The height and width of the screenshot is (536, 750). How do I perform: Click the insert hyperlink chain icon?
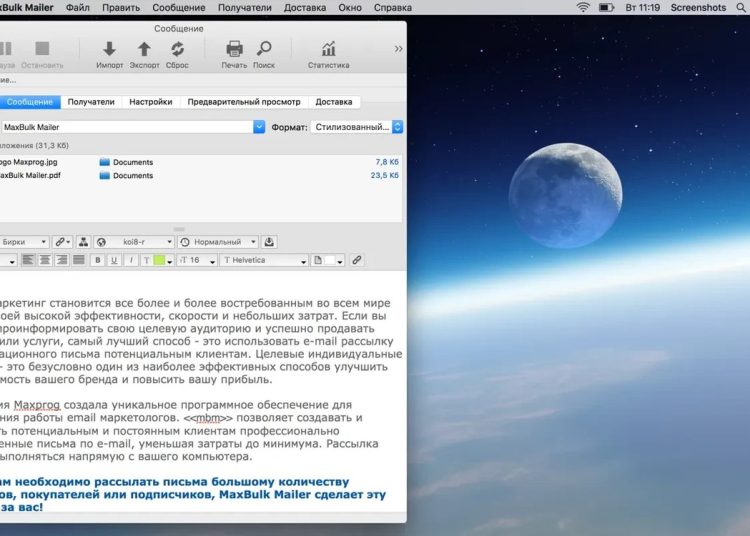pyautogui.click(x=356, y=260)
